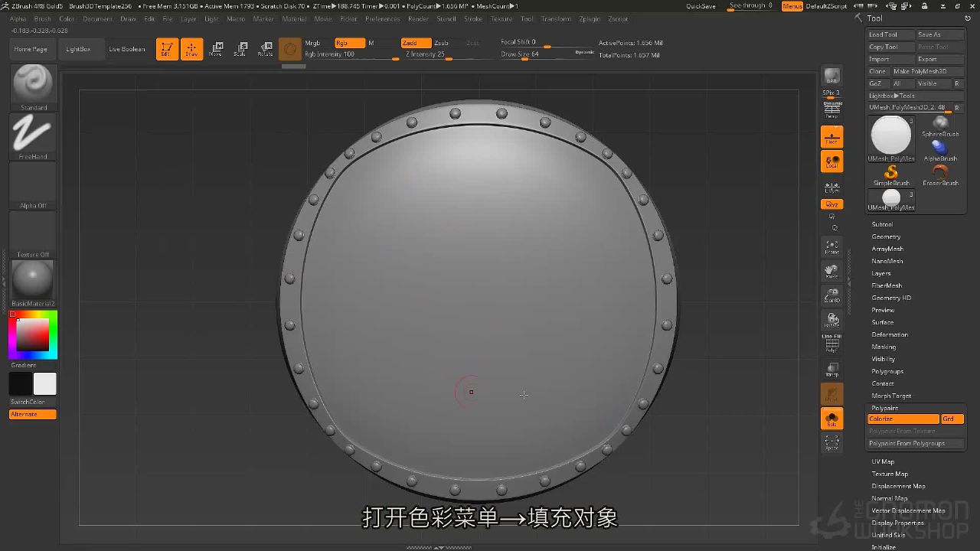Select the Scale transform tool
The height and width of the screenshot is (551, 980).
240,49
